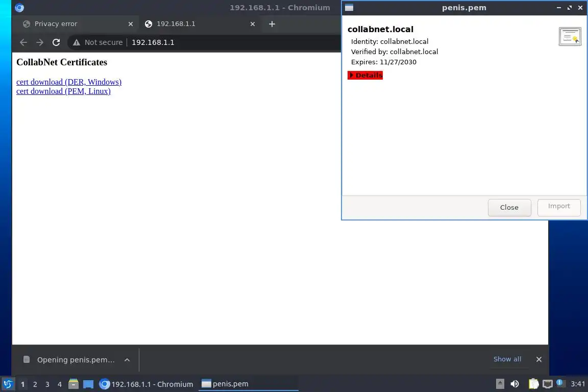The width and height of the screenshot is (588, 392).
Task: Switch to workspace 3
Action: [47, 384]
